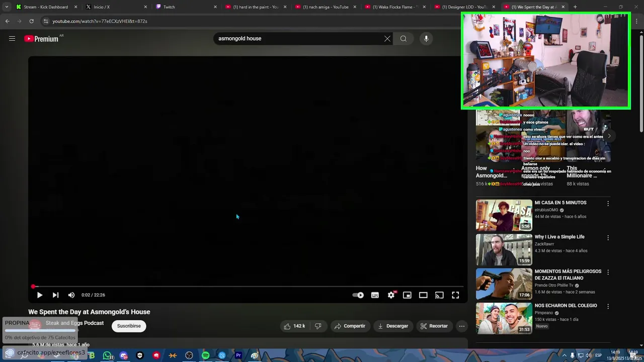This screenshot has width=644, height=362.
Task: Visit elrubiusOMG channel name
Action: [x=546, y=210]
